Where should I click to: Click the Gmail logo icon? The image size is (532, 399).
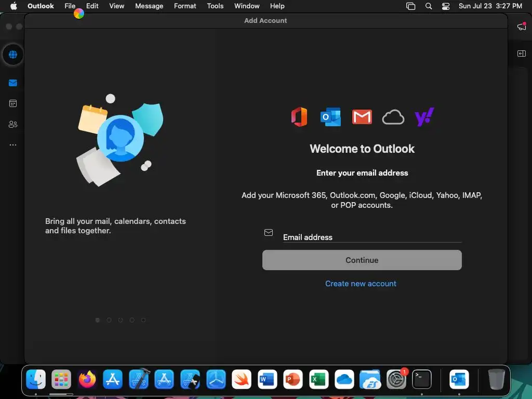tap(362, 117)
